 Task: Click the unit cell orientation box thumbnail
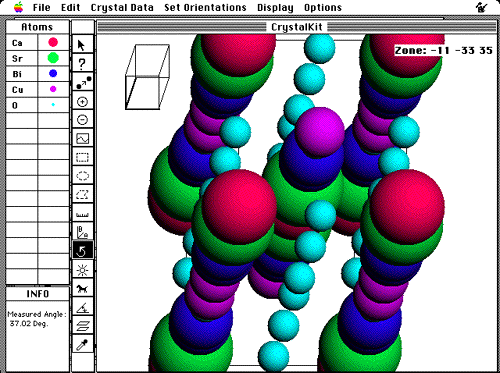148,77
